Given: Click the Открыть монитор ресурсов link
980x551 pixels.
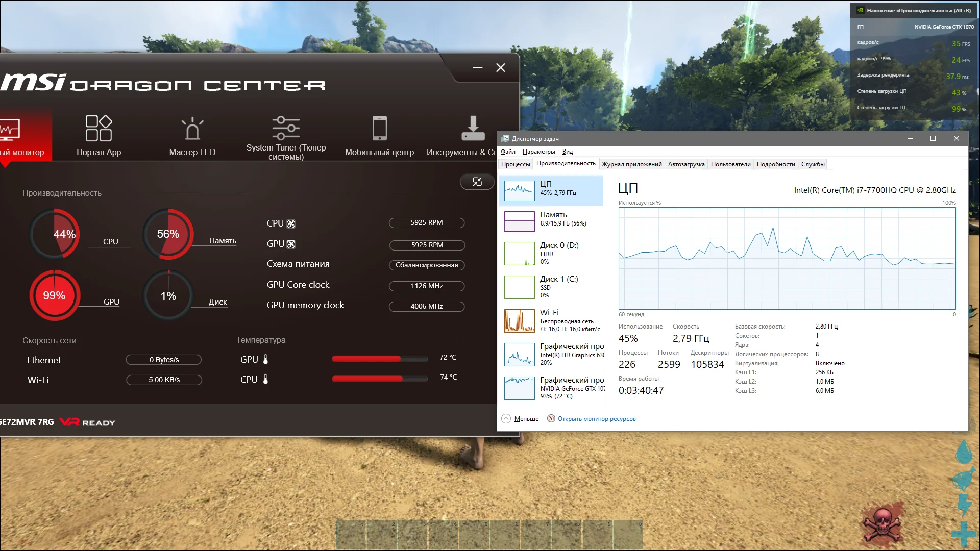Looking at the screenshot, I should (596, 419).
